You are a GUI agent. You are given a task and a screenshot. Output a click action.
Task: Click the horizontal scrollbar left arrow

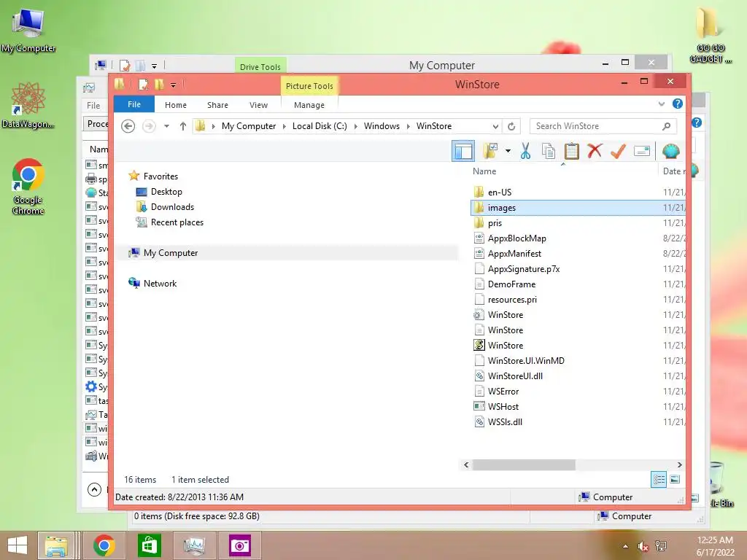click(x=466, y=464)
